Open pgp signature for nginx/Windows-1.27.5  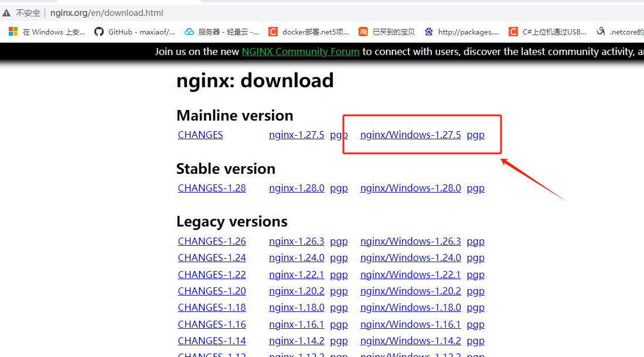[476, 135]
